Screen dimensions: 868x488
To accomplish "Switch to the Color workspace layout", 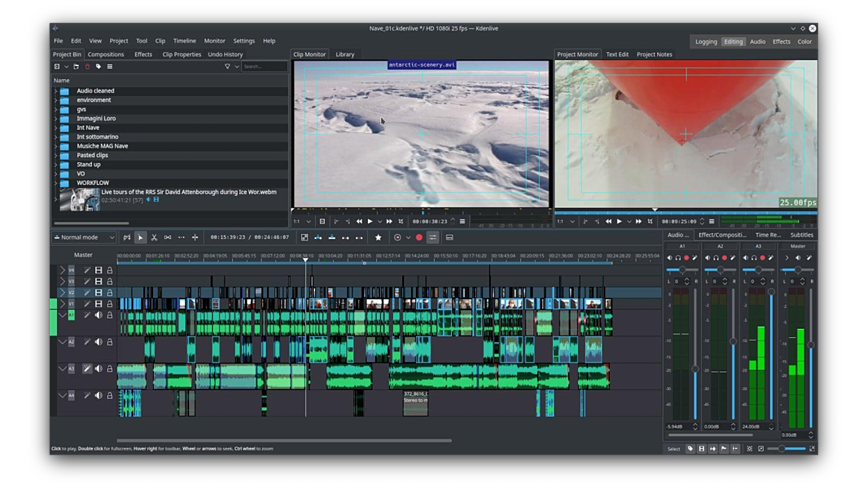I will point(804,42).
